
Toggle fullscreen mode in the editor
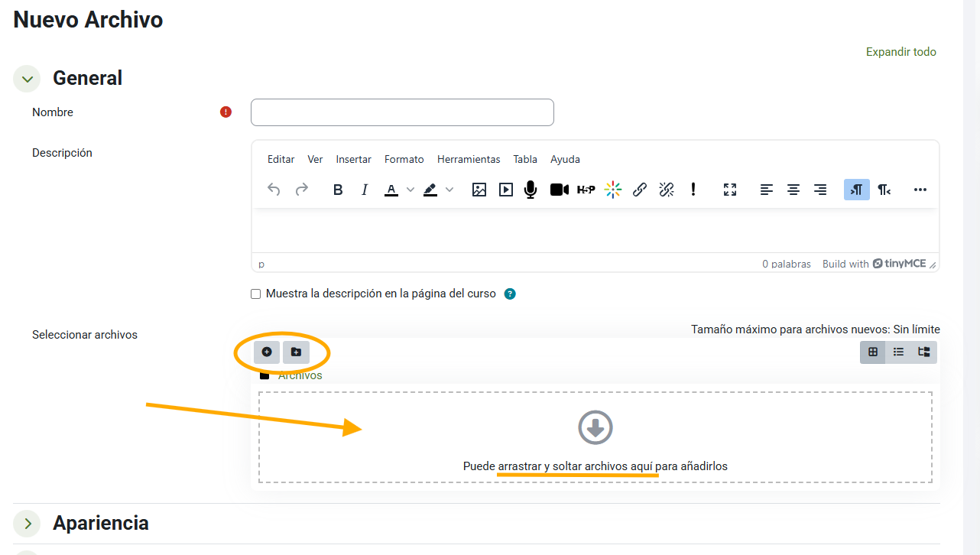[730, 190]
